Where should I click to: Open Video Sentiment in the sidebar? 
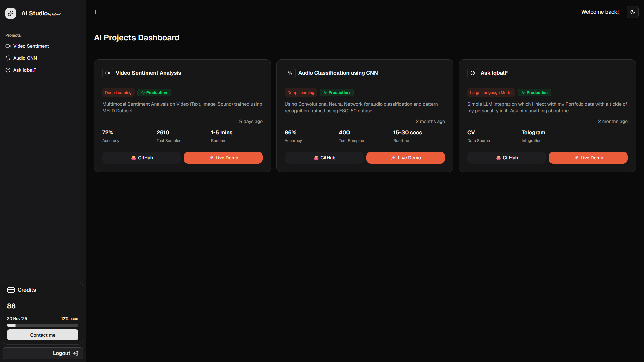coord(31,46)
